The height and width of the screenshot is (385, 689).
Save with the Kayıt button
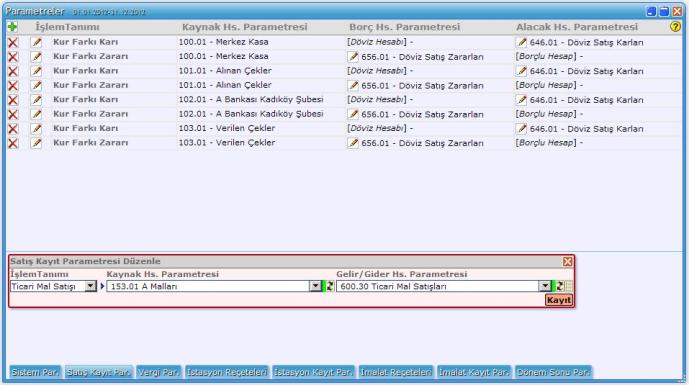(x=558, y=300)
